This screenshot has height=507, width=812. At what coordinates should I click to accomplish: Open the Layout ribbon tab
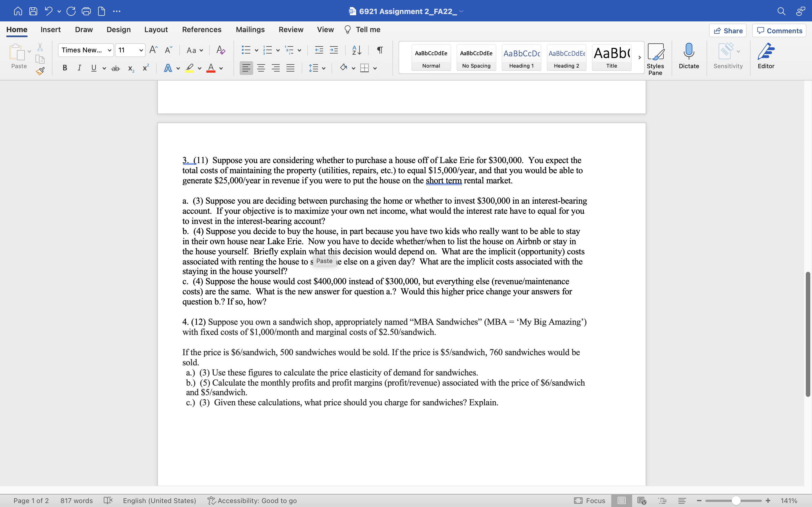[x=156, y=30]
